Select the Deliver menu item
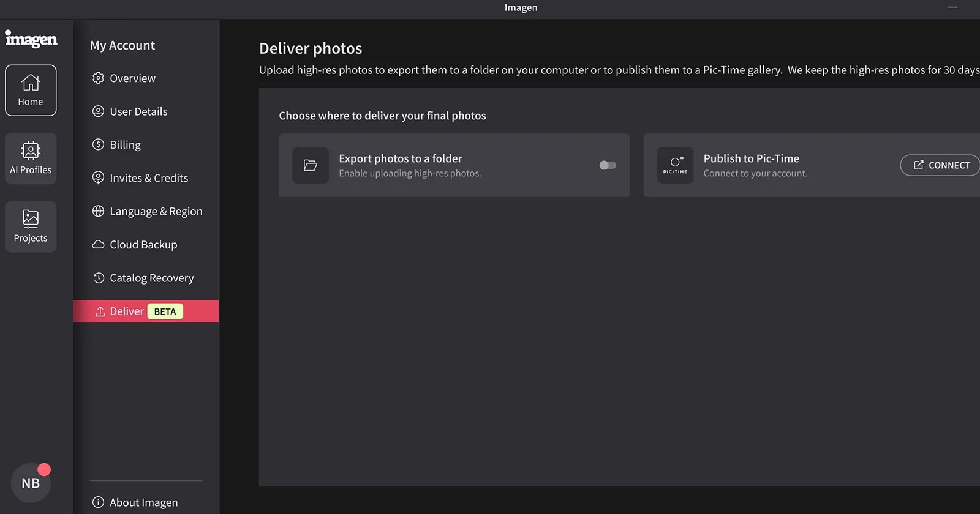980x514 pixels. coord(146,311)
